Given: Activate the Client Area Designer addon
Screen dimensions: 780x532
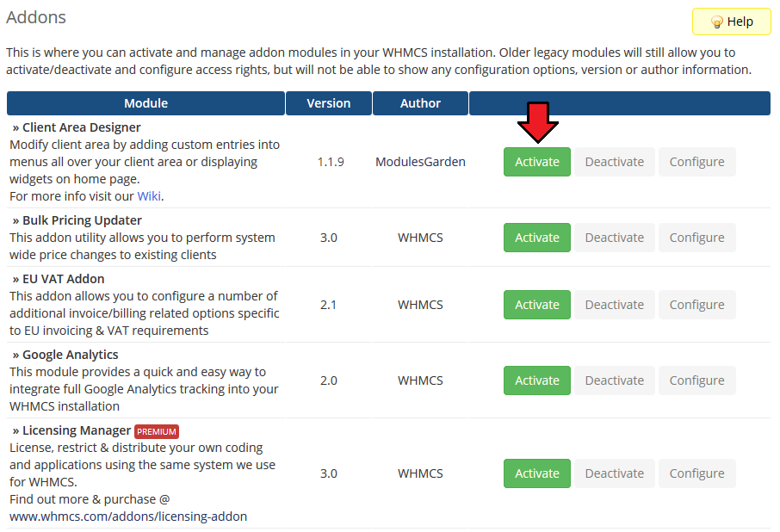Looking at the screenshot, I should coord(536,162).
